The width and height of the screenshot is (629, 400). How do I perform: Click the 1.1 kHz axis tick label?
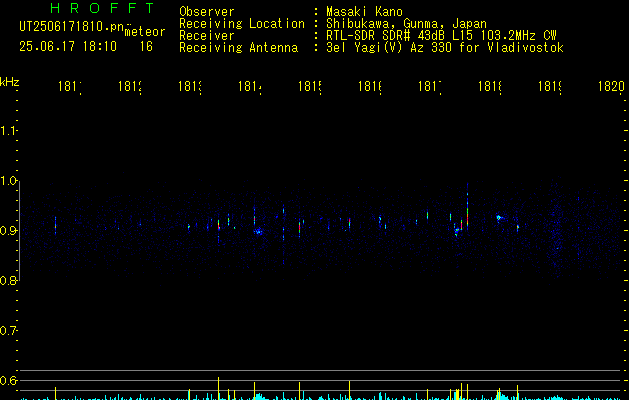click(x=8, y=130)
